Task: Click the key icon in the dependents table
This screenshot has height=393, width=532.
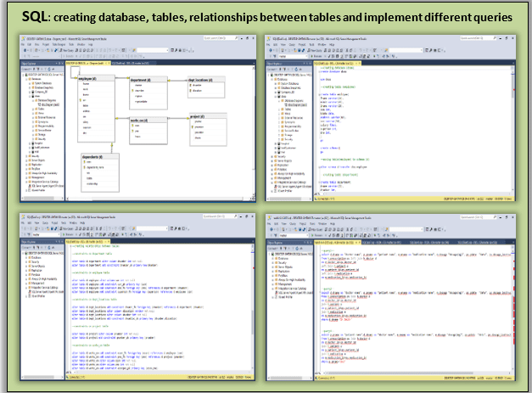Action: pyautogui.click(x=84, y=163)
